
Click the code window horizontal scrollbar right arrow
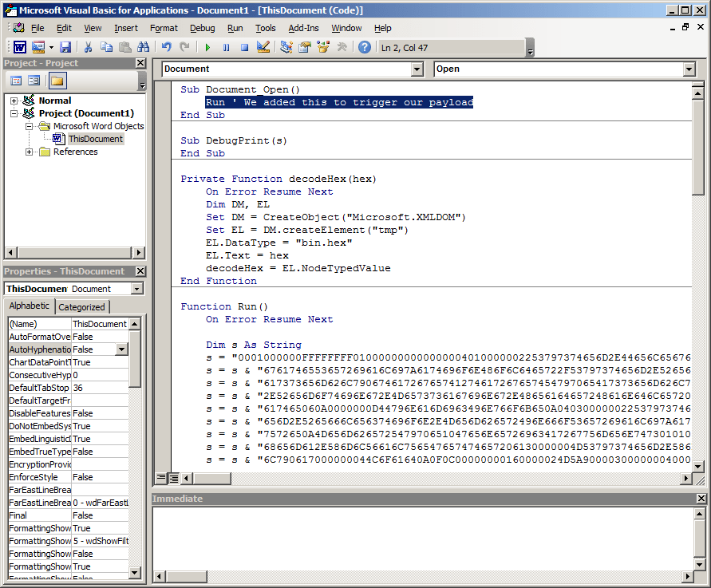[686, 478]
